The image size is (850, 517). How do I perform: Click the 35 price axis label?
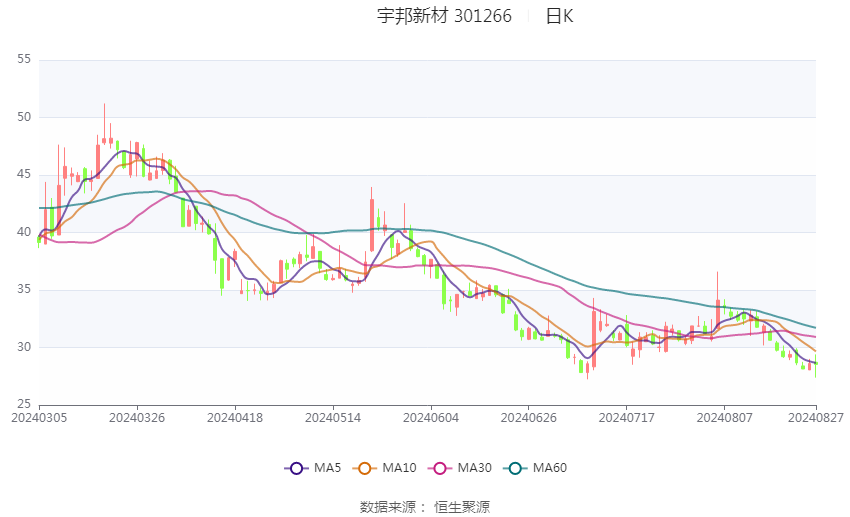[24, 289]
